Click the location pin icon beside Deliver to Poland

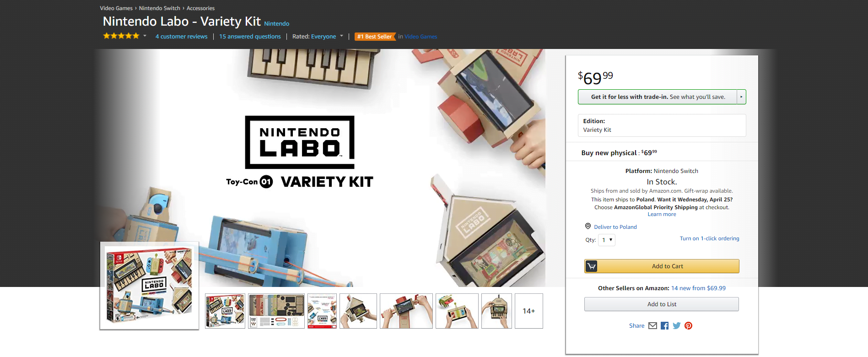(588, 226)
